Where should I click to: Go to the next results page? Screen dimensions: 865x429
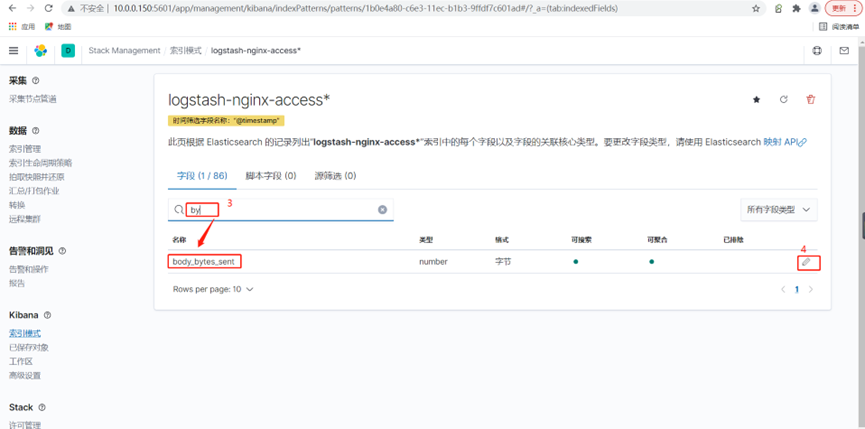[810, 289]
